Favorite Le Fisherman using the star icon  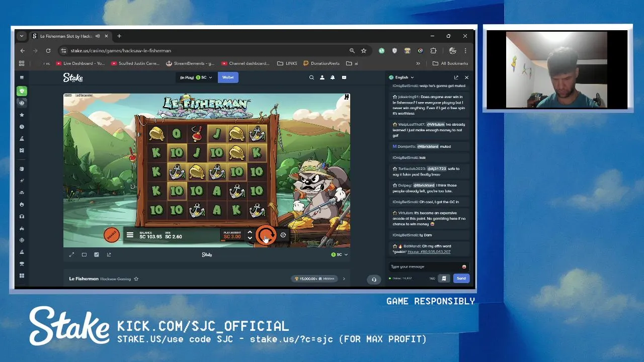pyautogui.click(x=136, y=279)
